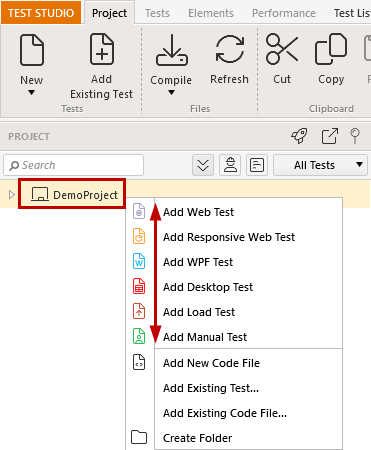371x450 pixels.
Task: Click the blue WPF Test file icon
Action: 139,261
